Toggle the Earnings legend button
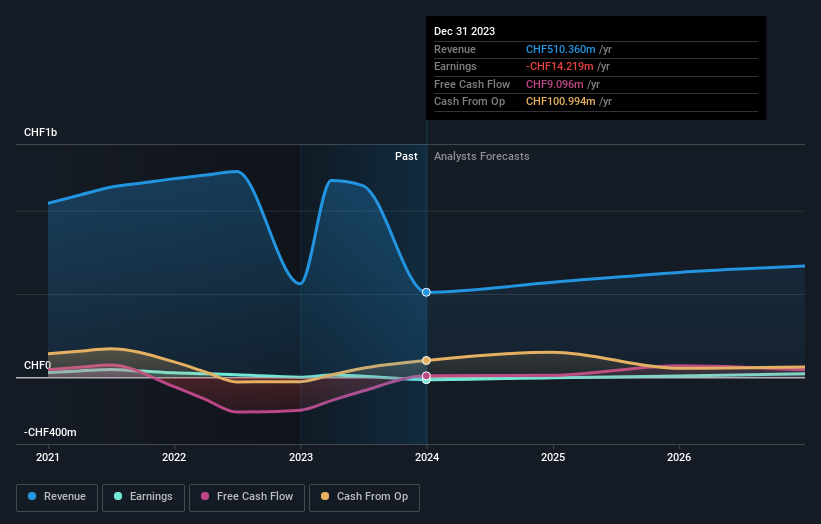Viewport: 821px width, 524px height. coord(143,497)
